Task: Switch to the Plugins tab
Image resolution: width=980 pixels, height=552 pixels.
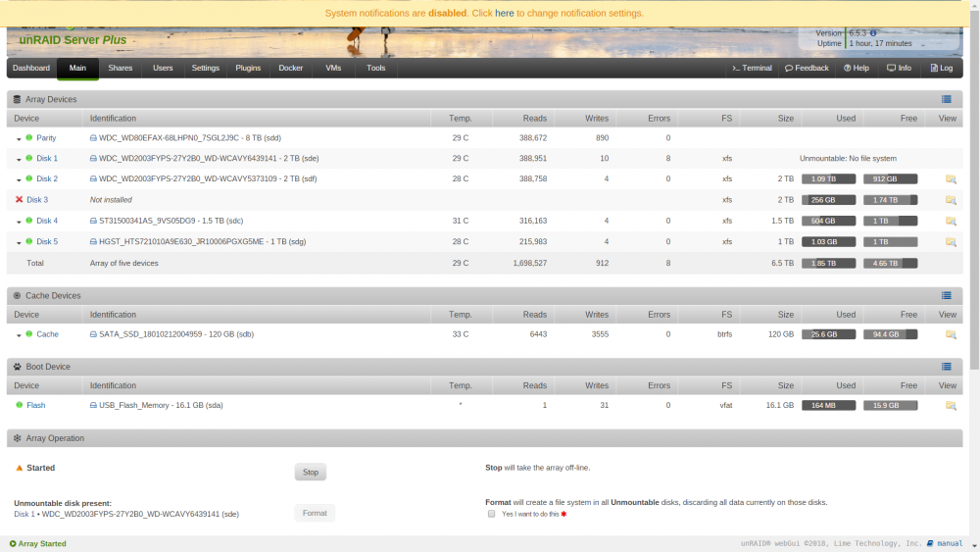Action: click(248, 68)
